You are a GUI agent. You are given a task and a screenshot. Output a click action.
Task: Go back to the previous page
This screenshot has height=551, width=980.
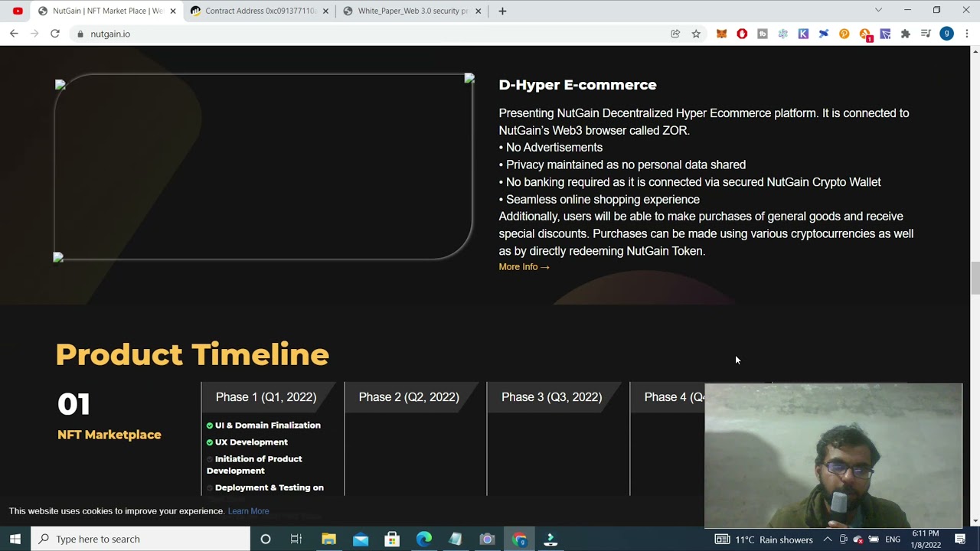point(14,34)
